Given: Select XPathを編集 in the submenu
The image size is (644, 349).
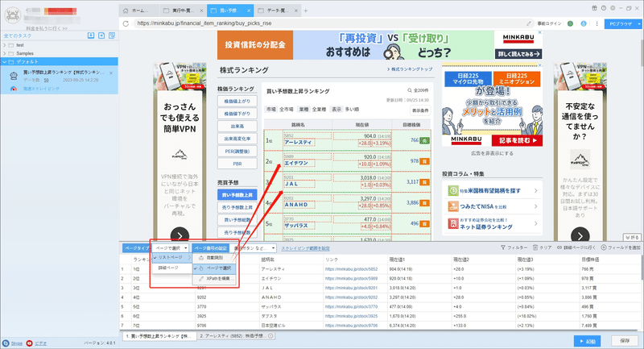Looking at the screenshot, I should point(214,279).
